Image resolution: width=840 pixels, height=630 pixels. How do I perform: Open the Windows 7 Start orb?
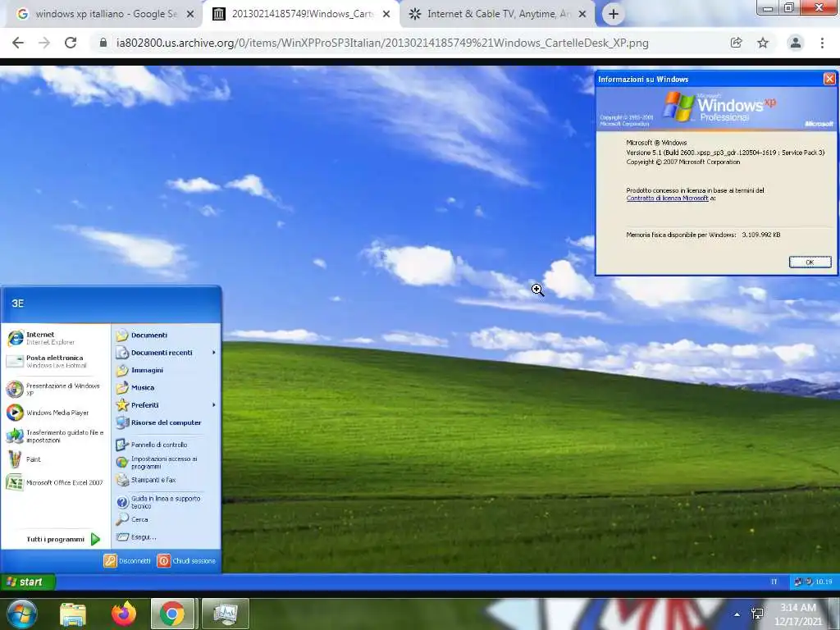coord(22,614)
